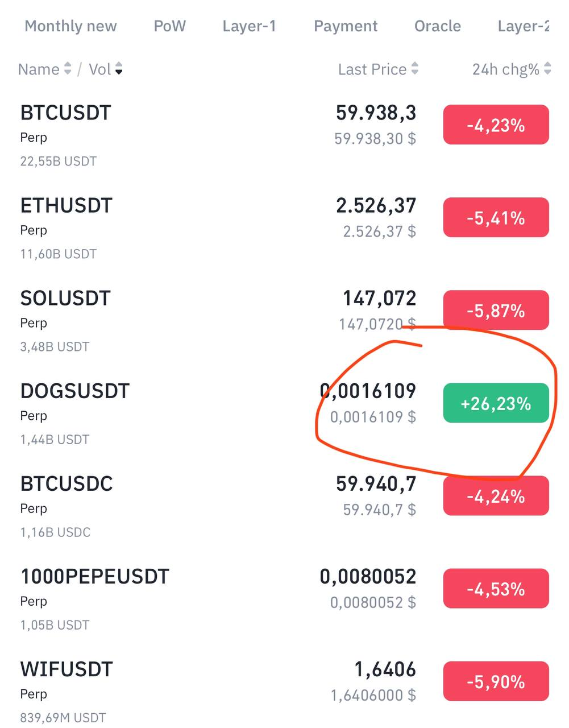Image resolution: width=569 pixels, height=728 pixels.
Task: Click the WIFUSDT -5,90% badge
Action: point(496,681)
